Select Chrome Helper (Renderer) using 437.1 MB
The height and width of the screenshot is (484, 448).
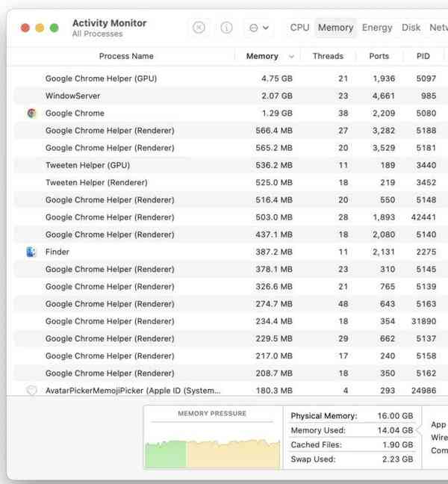point(231,235)
